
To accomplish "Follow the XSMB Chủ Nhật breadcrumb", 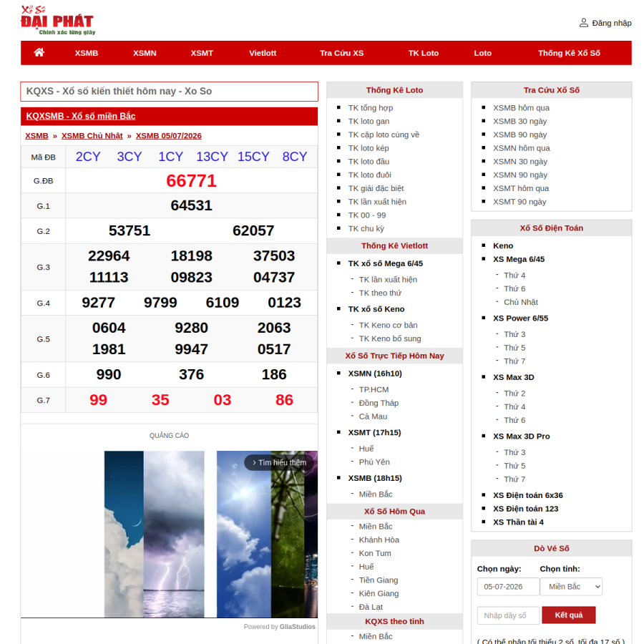I will pyautogui.click(x=92, y=136).
